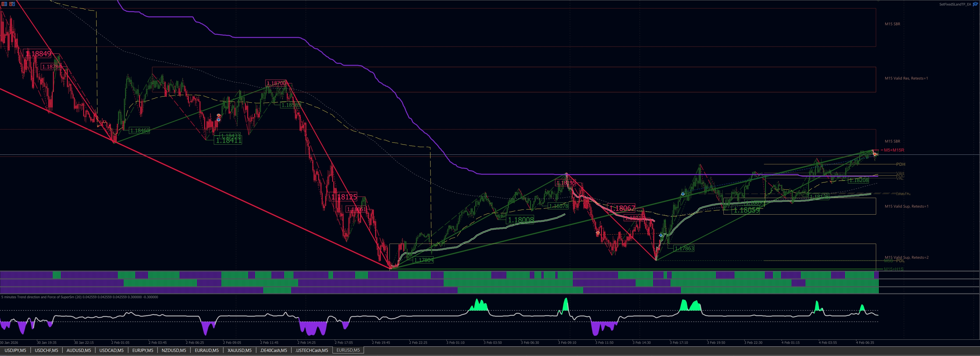This screenshot has height=356, width=980.
Task: Switch to the XAUUSD,M5 chart tab
Action: click(239, 350)
